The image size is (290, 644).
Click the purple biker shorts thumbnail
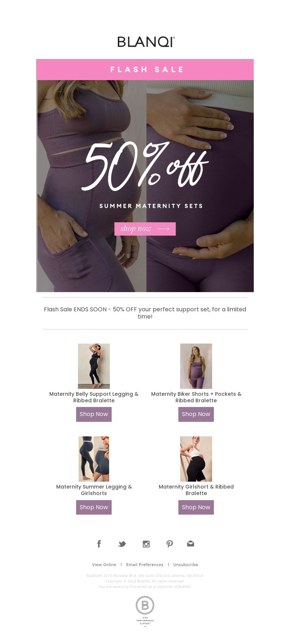pos(196,366)
